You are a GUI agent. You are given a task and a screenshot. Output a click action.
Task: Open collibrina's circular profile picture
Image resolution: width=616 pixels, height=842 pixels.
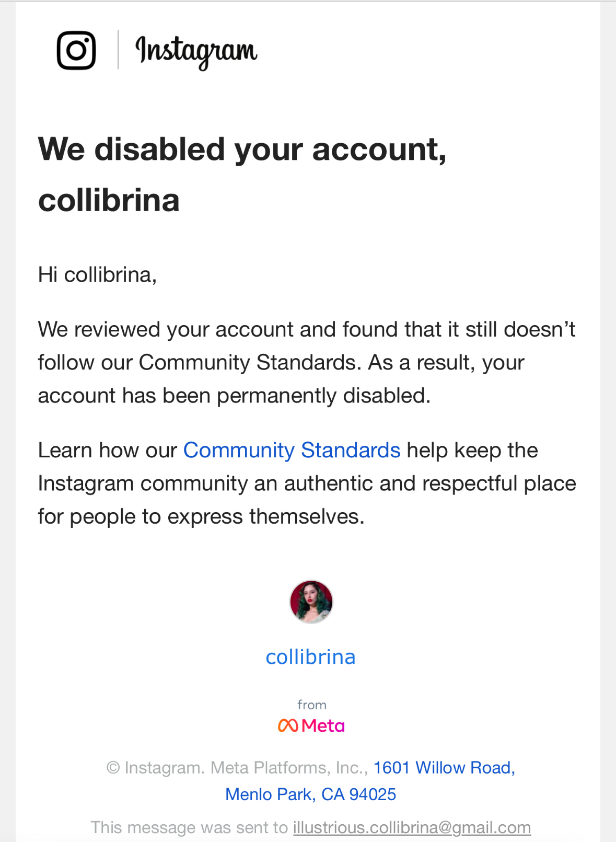click(311, 602)
